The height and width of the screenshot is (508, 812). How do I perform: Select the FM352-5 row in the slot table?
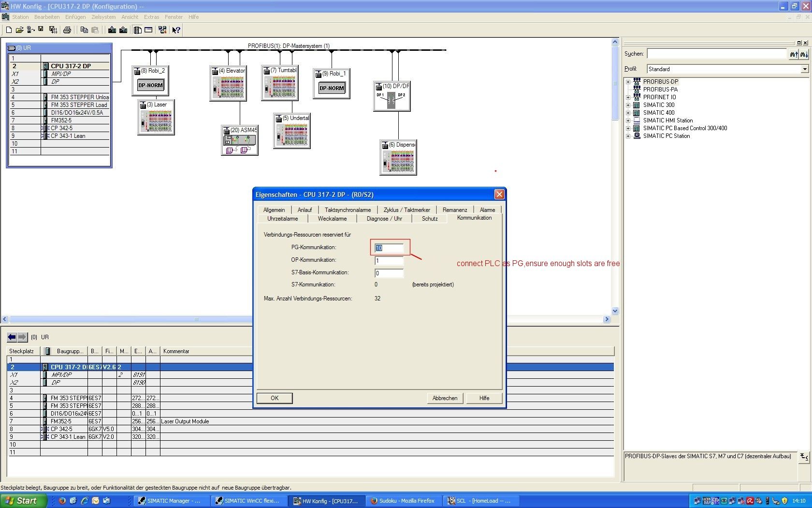pyautogui.click(x=310, y=421)
